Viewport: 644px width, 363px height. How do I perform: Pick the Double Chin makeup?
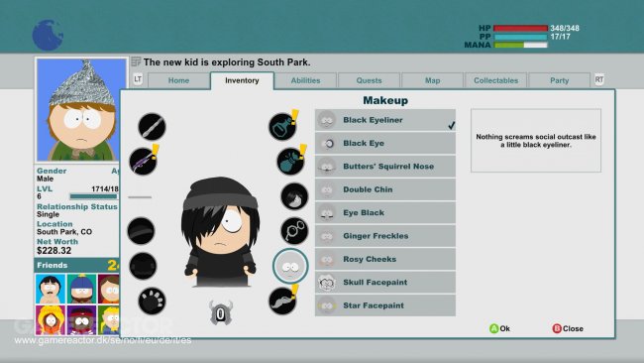385,189
